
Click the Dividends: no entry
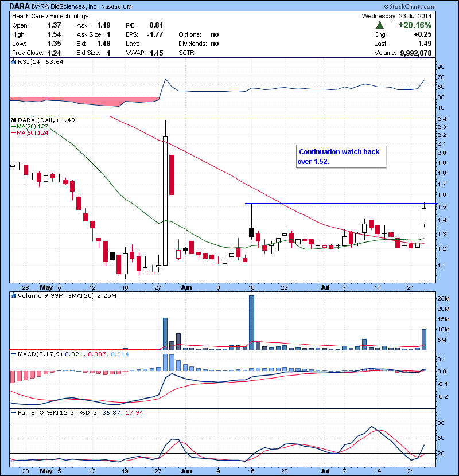click(199, 44)
